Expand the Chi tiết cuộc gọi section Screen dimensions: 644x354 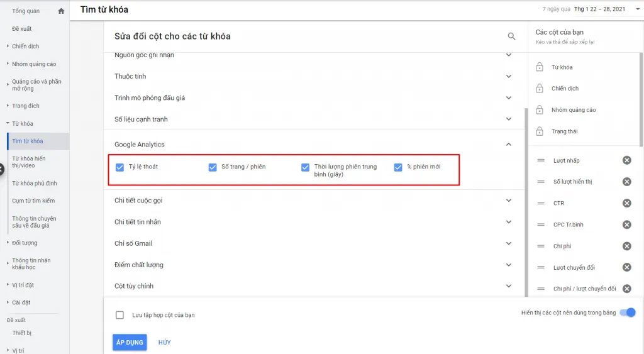click(x=508, y=201)
